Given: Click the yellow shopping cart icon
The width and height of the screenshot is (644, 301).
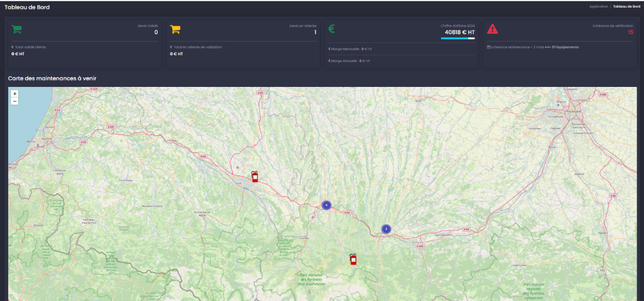Looking at the screenshot, I should click(175, 29).
